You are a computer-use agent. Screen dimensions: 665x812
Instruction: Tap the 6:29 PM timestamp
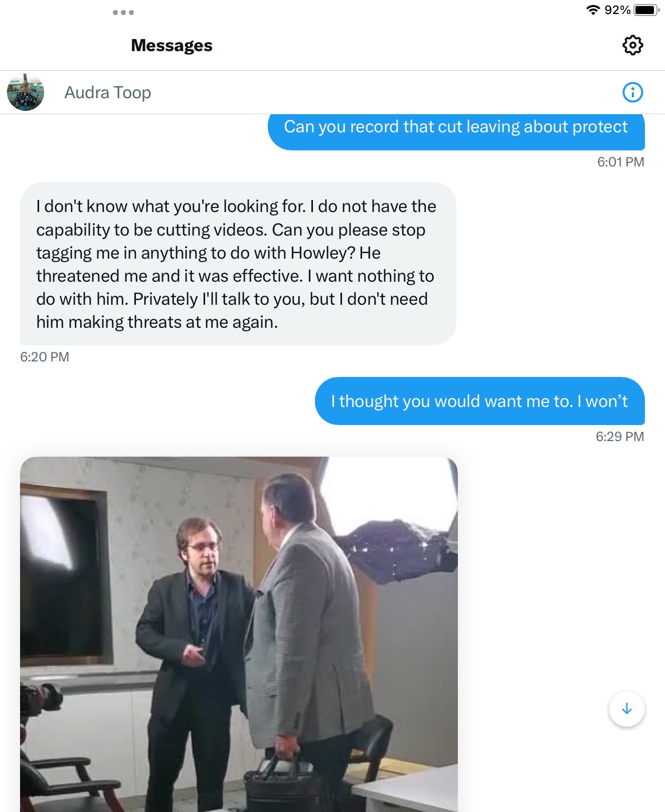tap(620, 437)
